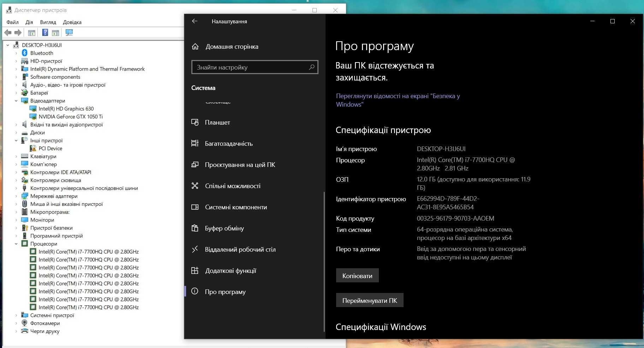Click the back arrow in Device Manager toolbar
This screenshot has height=348, width=644.
pyautogui.click(x=8, y=32)
